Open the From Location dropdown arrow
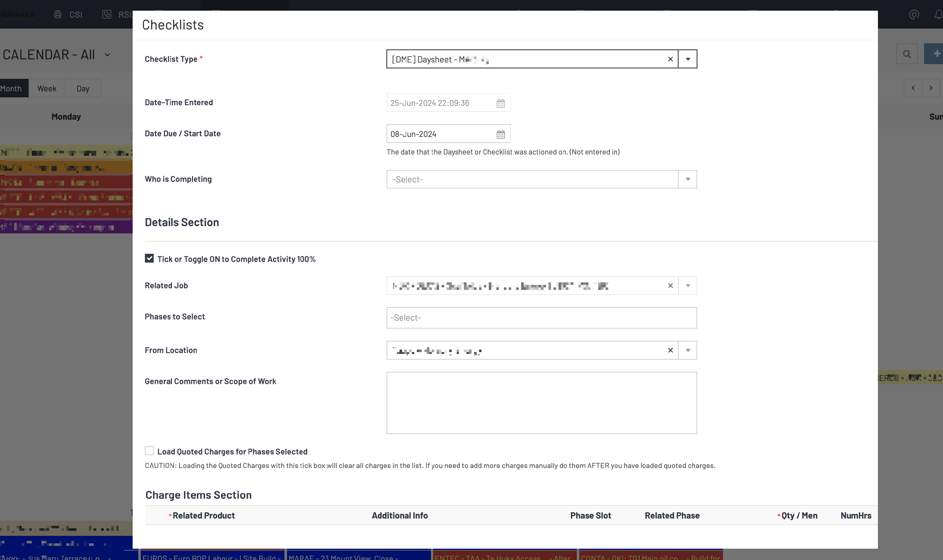The height and width of the screenshot is (560, 943). pyautogui.click(x=688, y=350)
